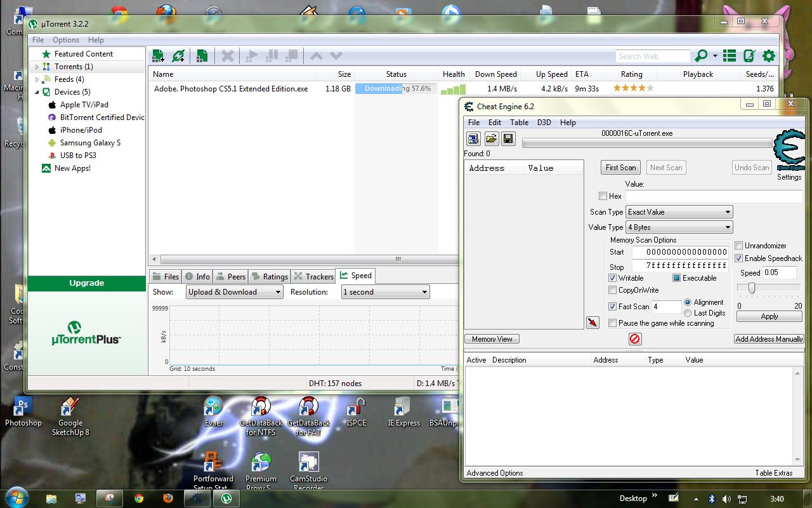Click the Pause torrent icon

[272, 56]
